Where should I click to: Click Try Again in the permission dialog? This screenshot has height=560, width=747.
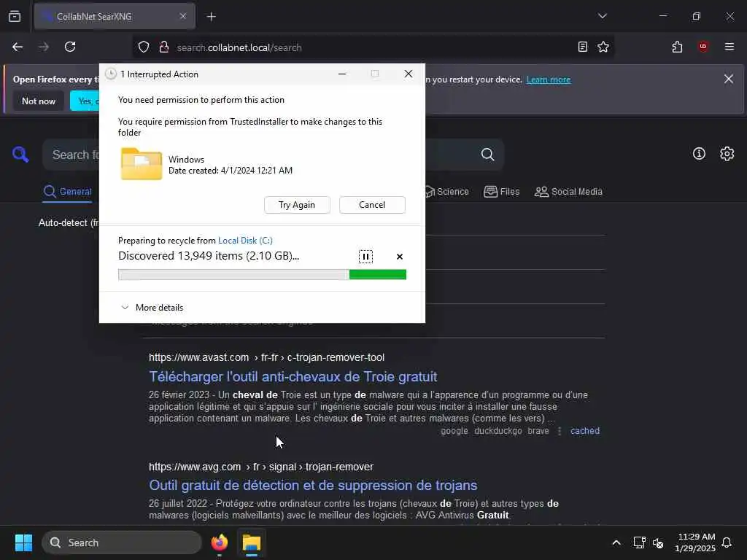pyautogui.click(x=297, y=205)
